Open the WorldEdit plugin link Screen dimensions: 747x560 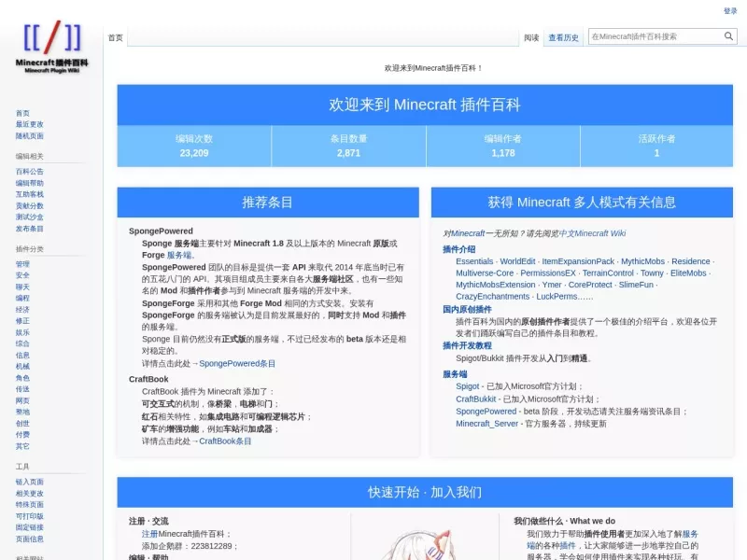[517, 261]
